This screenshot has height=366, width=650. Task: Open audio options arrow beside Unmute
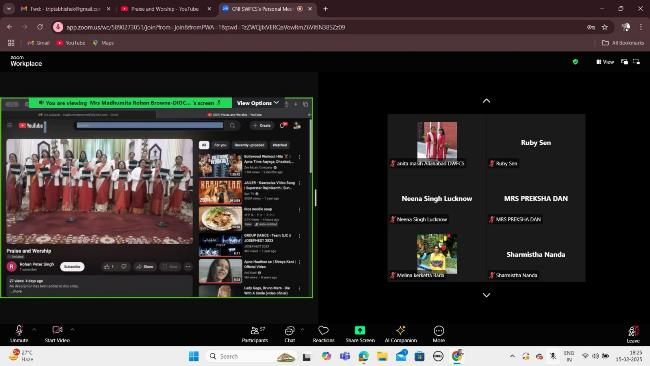pyautogui.click(x=34, y=330)
